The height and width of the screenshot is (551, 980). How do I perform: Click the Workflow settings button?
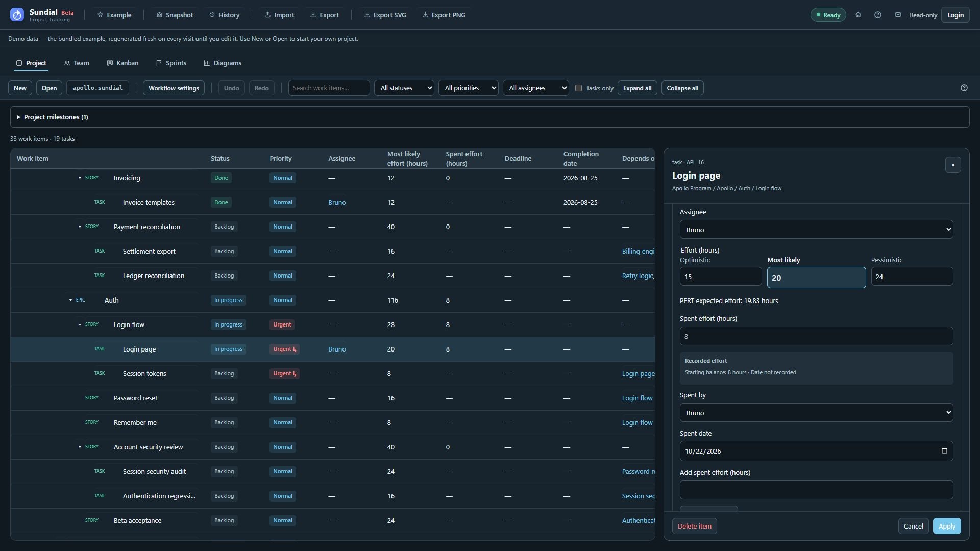[x=174, y=88]
